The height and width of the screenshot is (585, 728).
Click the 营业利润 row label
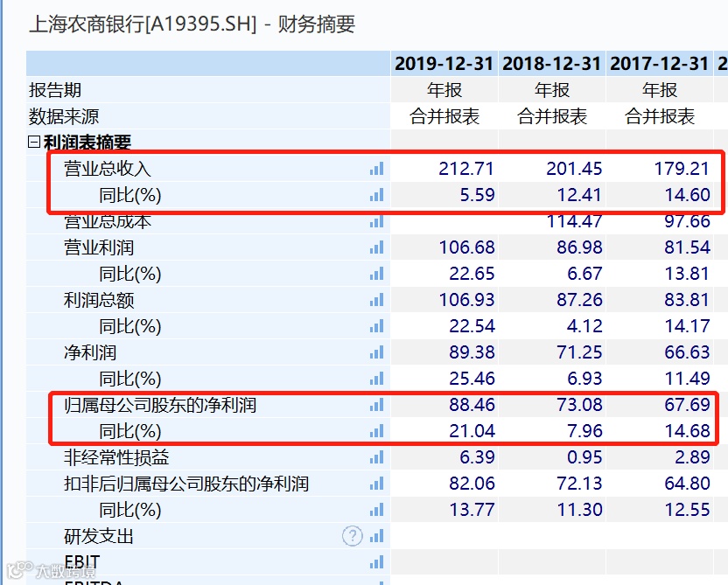point(98,247)
